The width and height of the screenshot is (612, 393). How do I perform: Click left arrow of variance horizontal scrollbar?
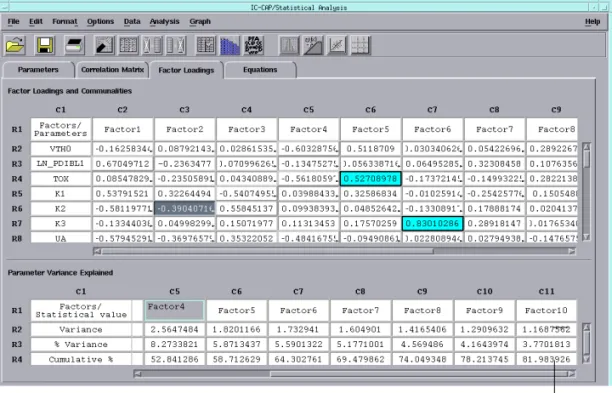coord(137,374)
